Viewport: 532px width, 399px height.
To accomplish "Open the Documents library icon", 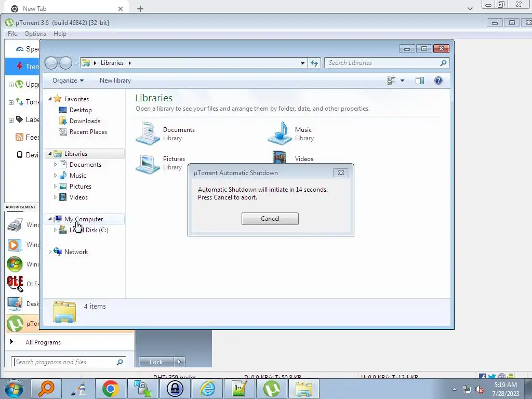I will pos(148,134).
